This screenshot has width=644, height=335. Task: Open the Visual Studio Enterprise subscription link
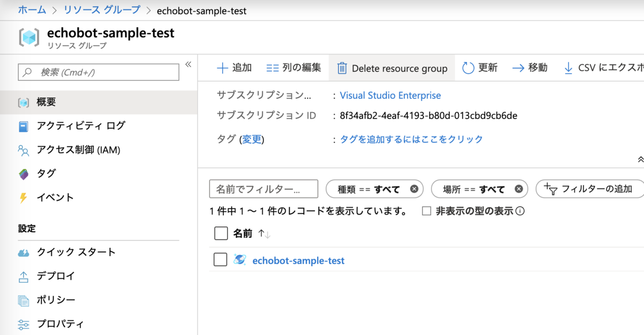click(x=390, y=95)
